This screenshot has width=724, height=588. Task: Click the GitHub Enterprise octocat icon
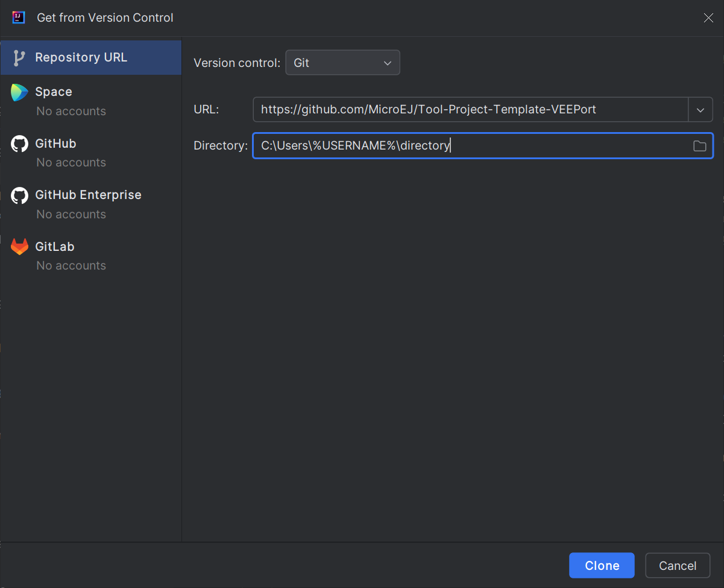[x=19, y=195]
